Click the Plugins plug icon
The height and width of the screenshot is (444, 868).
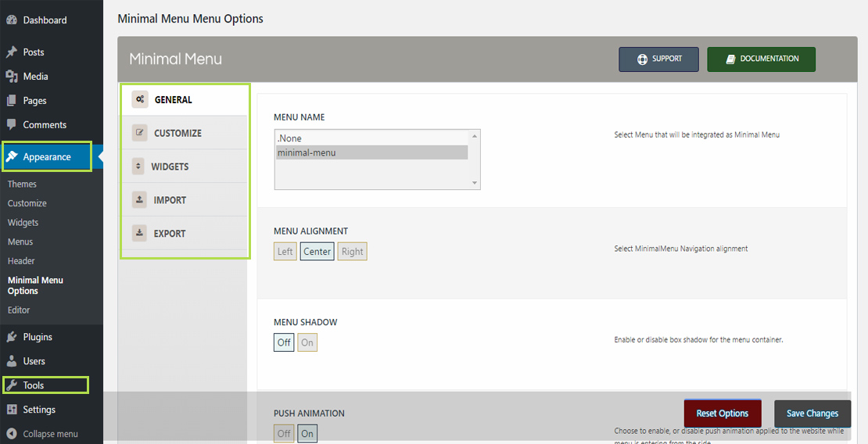(12, 337)
